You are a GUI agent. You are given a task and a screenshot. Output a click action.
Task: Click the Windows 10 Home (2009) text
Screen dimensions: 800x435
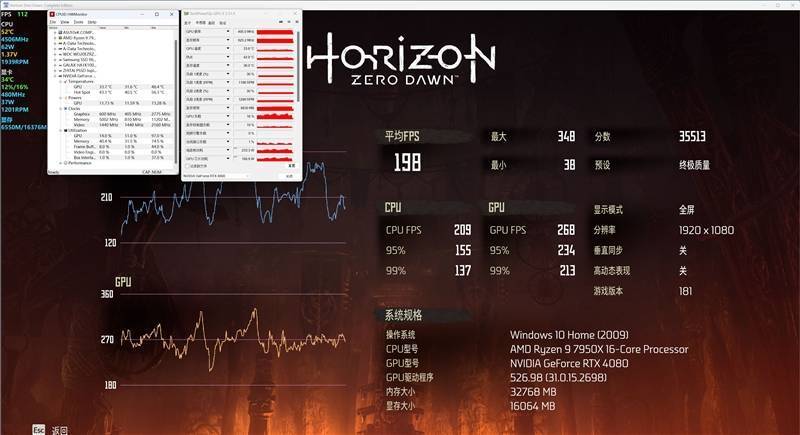pyautogui.click(x=569, y=335)
